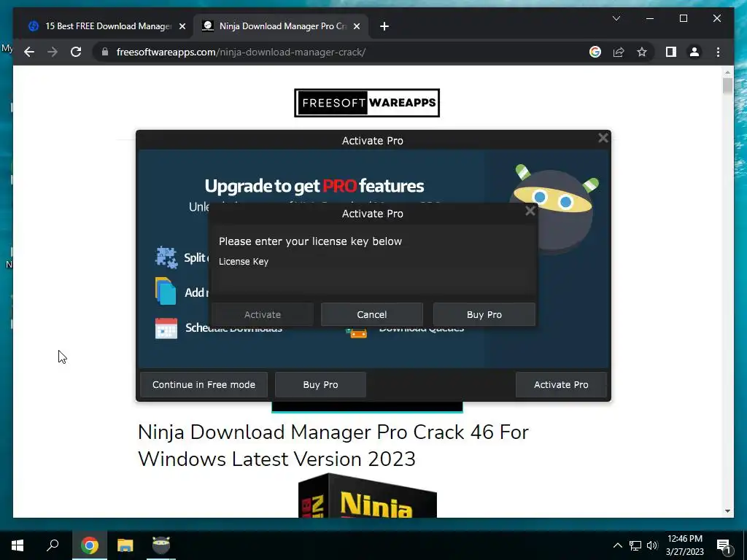The image size is (747, 560).
Task: Click Buy Pro beside Continue in Free mode
Action: tap(321, 384)
